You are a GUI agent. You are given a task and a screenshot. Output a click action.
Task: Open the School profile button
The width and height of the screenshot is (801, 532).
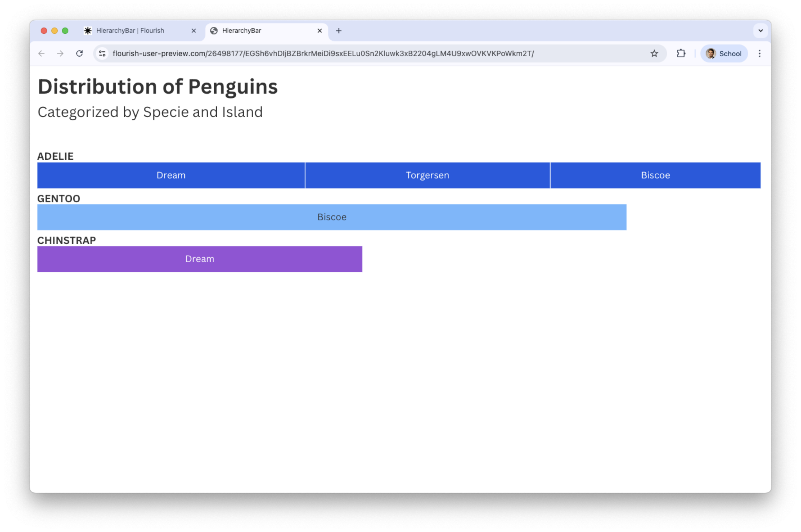tap(724, 54)
